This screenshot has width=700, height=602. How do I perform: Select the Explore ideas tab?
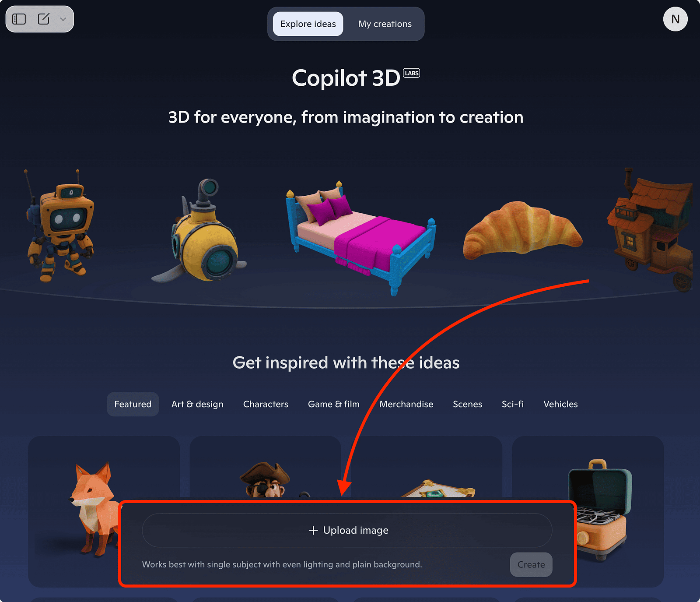click(308, 24)
